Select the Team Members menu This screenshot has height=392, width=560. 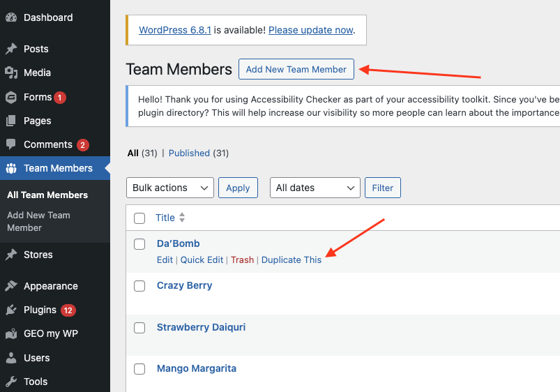coord(58,168)
